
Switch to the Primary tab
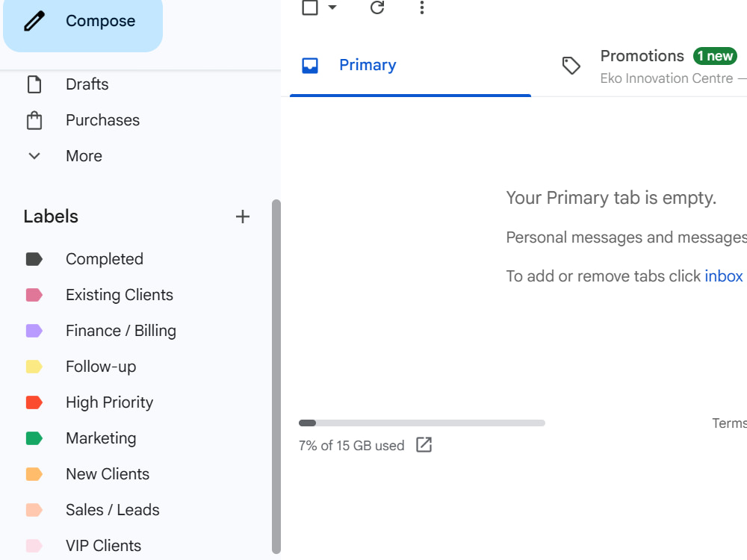(x=410, y=65)
